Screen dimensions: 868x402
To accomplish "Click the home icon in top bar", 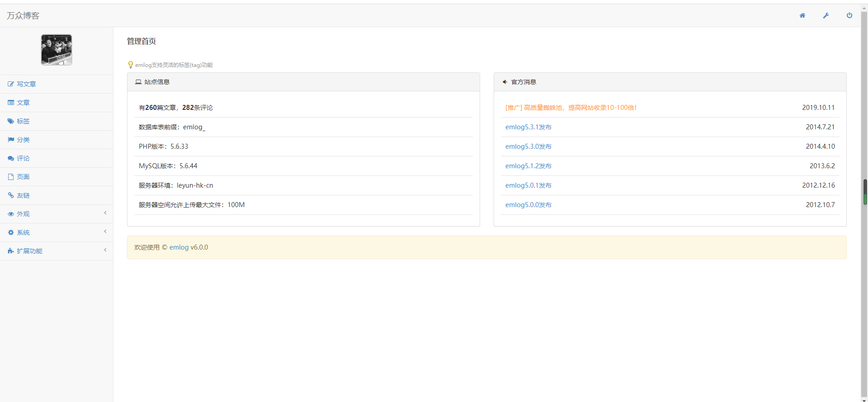I will tap(802, 15).
